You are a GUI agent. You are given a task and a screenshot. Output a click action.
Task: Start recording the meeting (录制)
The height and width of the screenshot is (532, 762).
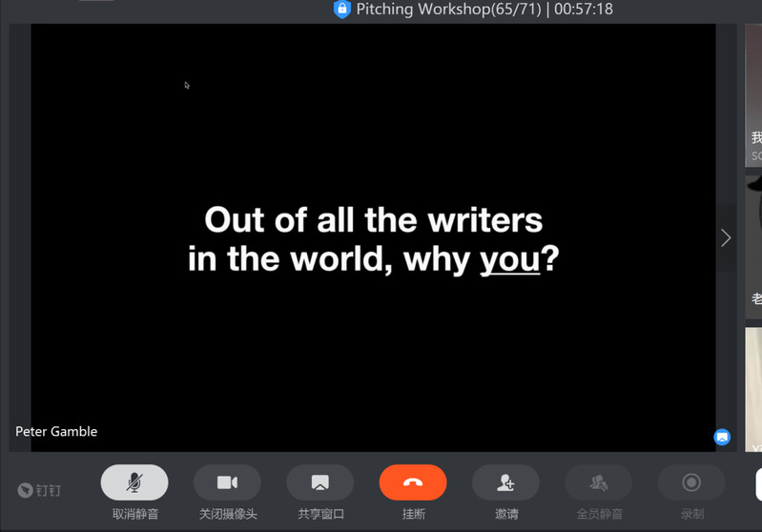tap(691, 482)
